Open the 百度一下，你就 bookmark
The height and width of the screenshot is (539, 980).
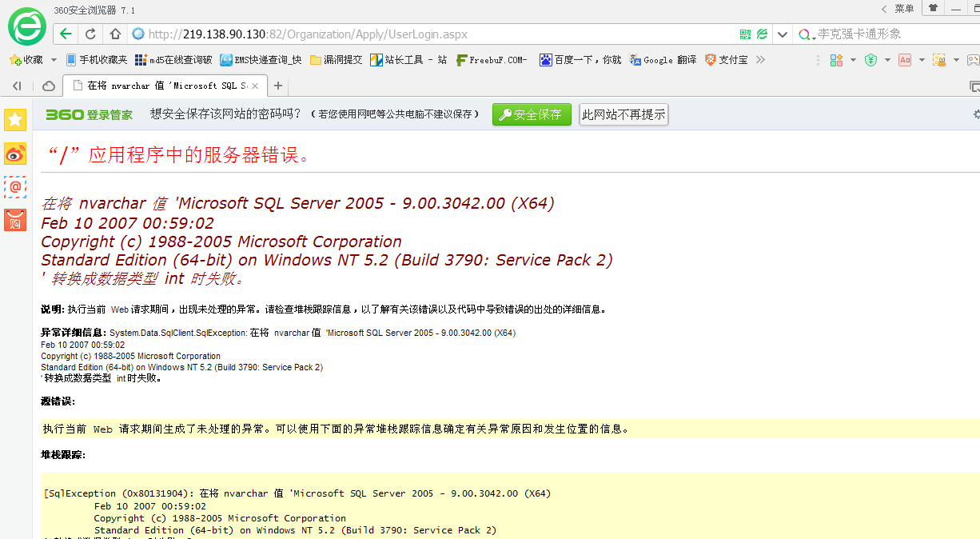pos(580,60)
